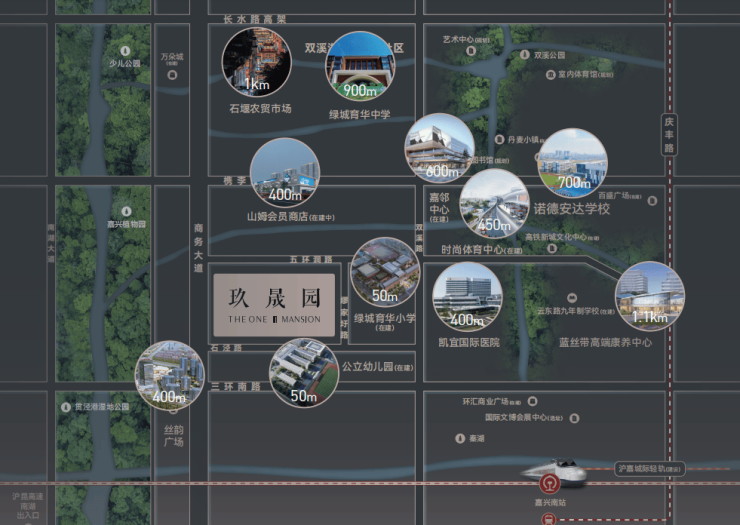740x525 pixels.
Task: Click the 三环南路 road label
Action: pos(235,387)
